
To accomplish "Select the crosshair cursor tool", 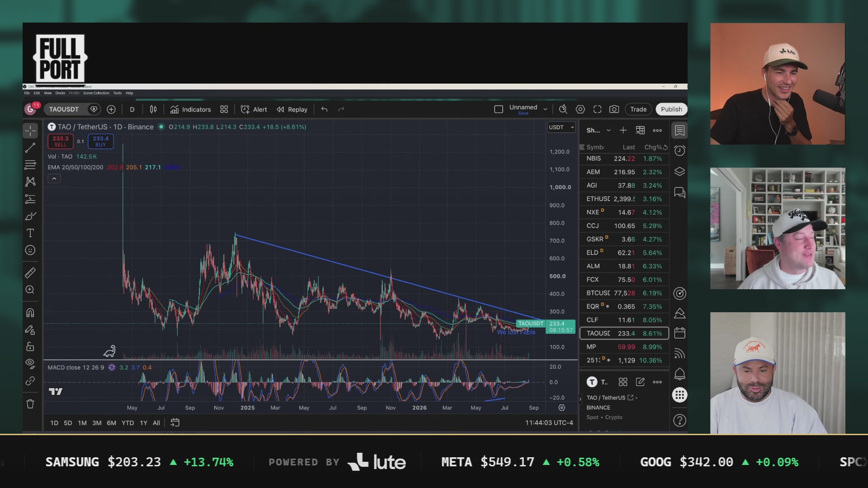I will pos(30,131).
